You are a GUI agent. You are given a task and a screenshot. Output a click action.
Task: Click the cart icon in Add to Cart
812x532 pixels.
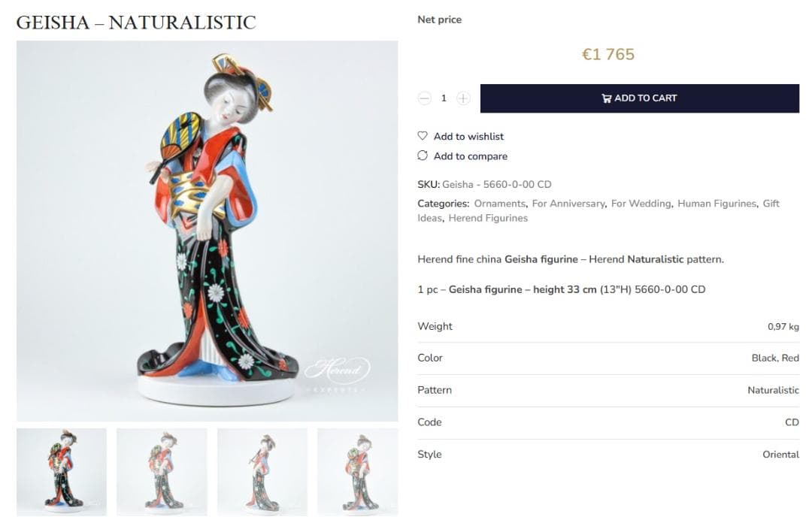click(x=606, y=98)
